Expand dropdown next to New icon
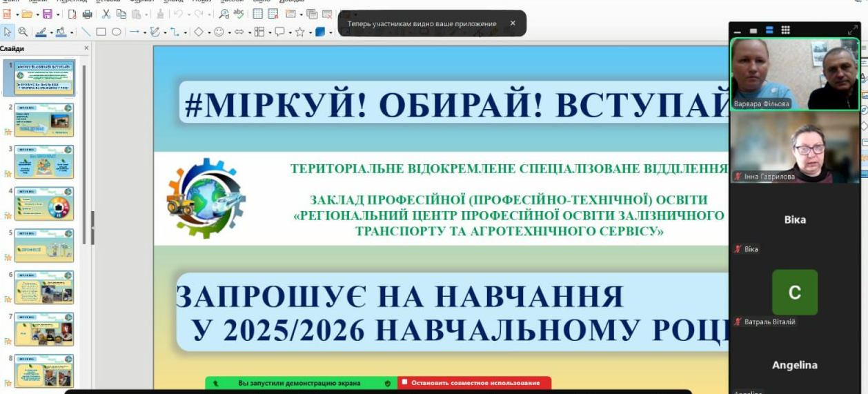This screenshot has height=394, width=868. click(x=17, y=14)
